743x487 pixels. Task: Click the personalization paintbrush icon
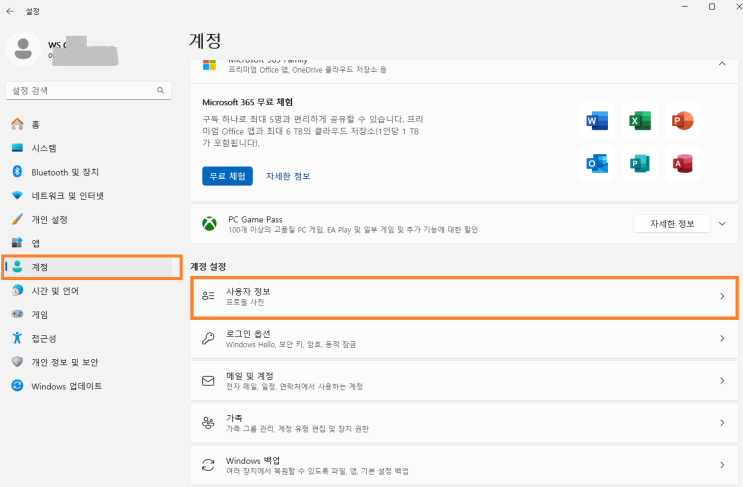[x=17, y=219]
